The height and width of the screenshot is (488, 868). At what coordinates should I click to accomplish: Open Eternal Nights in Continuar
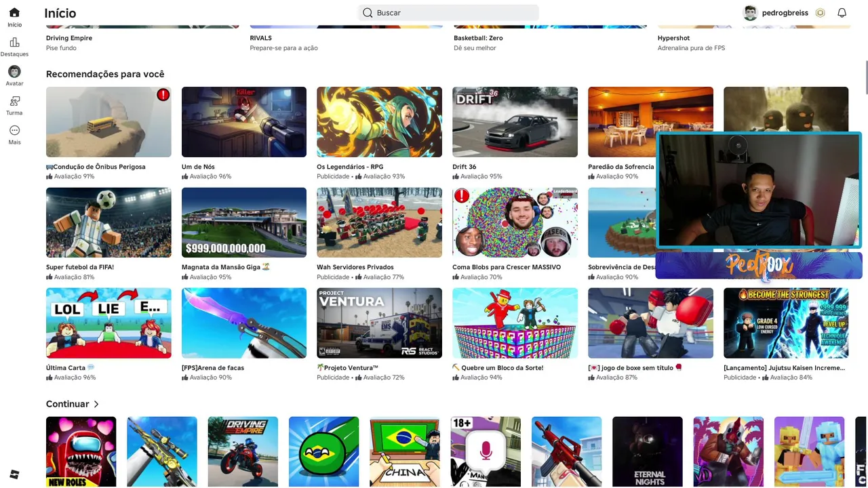[648, 451]
